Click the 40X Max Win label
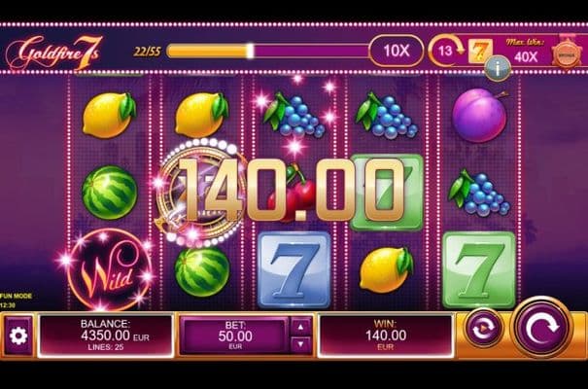Image resolution: width=588 pixels, height=389 pixels. tap(526, 56)
